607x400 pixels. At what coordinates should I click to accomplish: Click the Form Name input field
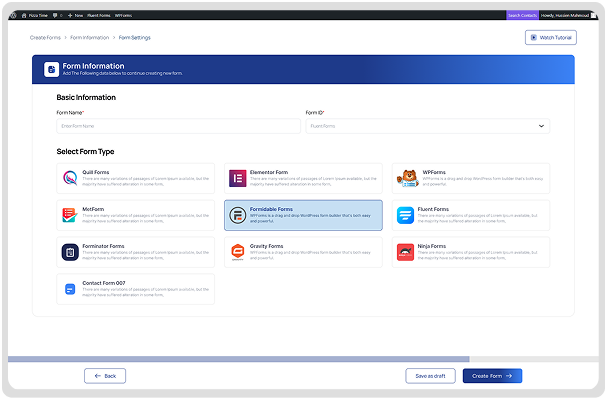click(178, 126)
